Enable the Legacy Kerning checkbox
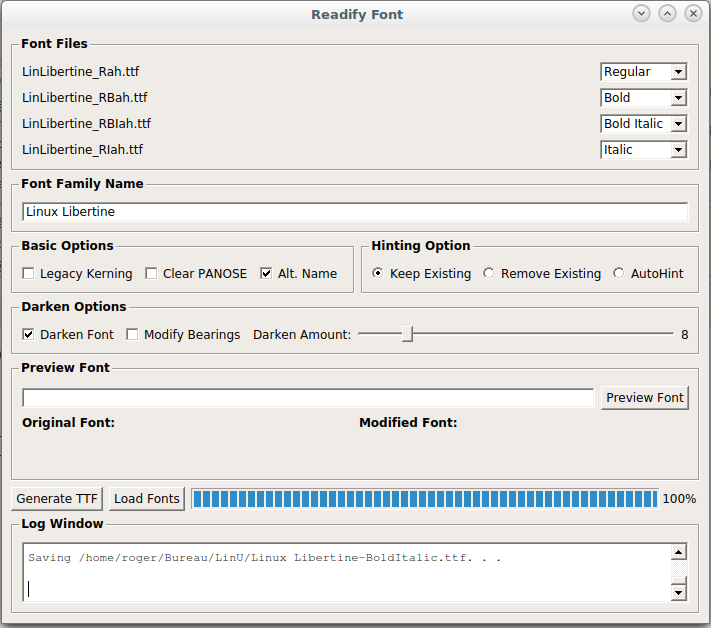711x628 pixels. [29, 274]
